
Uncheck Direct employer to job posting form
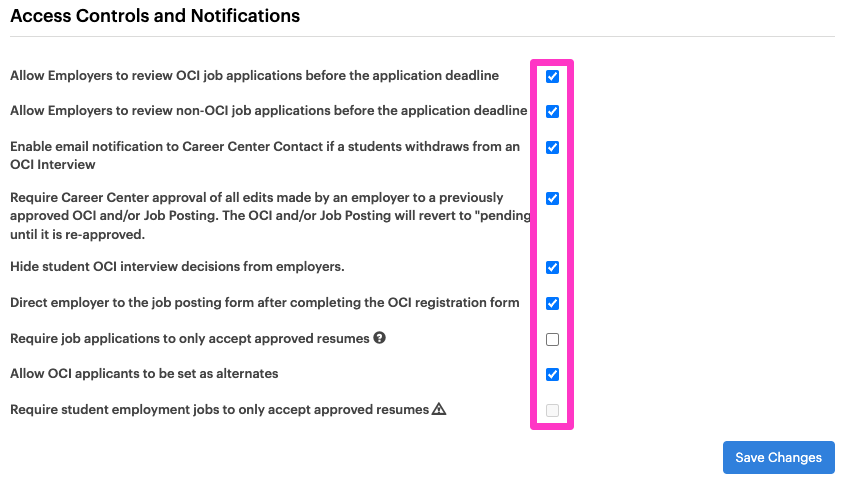pos(552,303)
